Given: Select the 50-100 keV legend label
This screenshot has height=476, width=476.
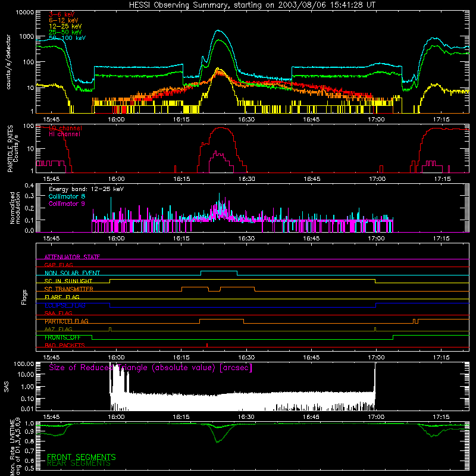Looking at the screenshot, I should (x=67, y=38).
